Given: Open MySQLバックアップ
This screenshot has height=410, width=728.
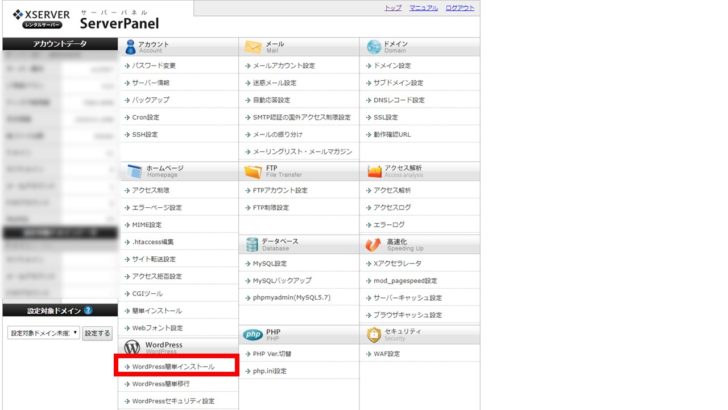Looking at the screenshot, I should tap(282, 281).
